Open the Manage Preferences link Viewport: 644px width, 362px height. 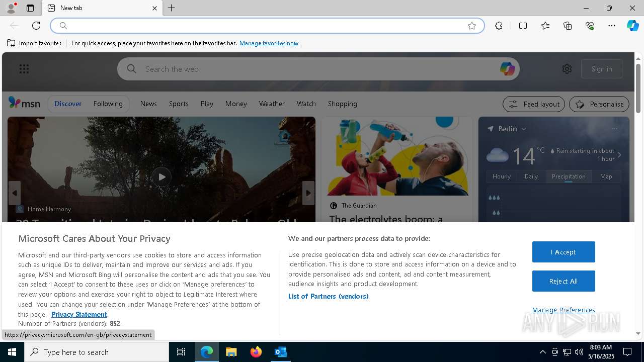(563, 310)
